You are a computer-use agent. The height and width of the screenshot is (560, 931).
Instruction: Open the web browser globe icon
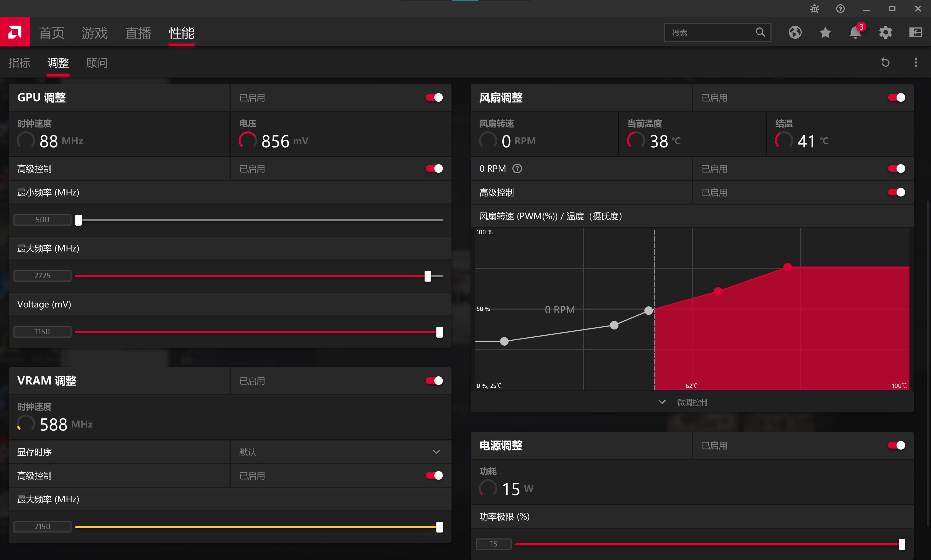[x=795, y=33]
